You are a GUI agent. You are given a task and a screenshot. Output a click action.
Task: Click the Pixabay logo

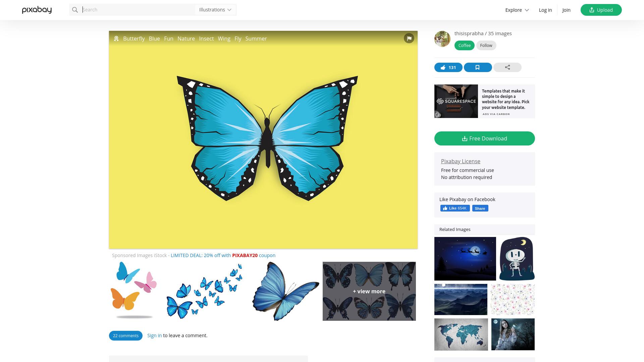(x=37, y=10)
